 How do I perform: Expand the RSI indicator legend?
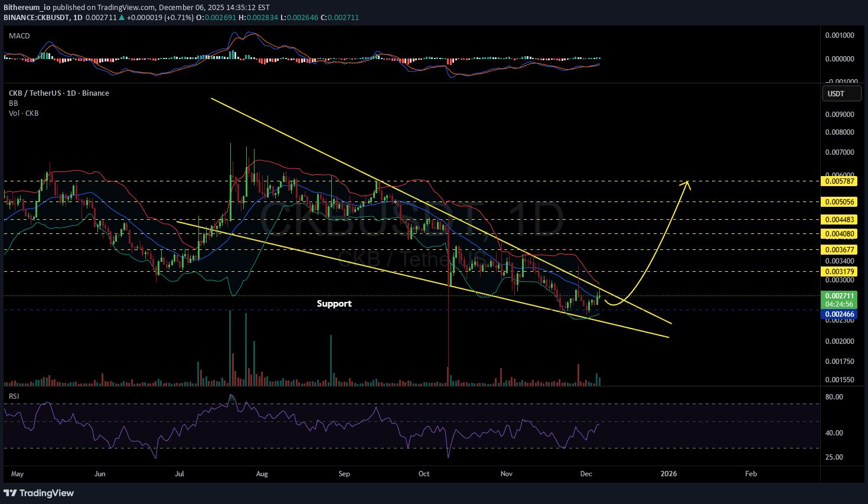[14, 396]
